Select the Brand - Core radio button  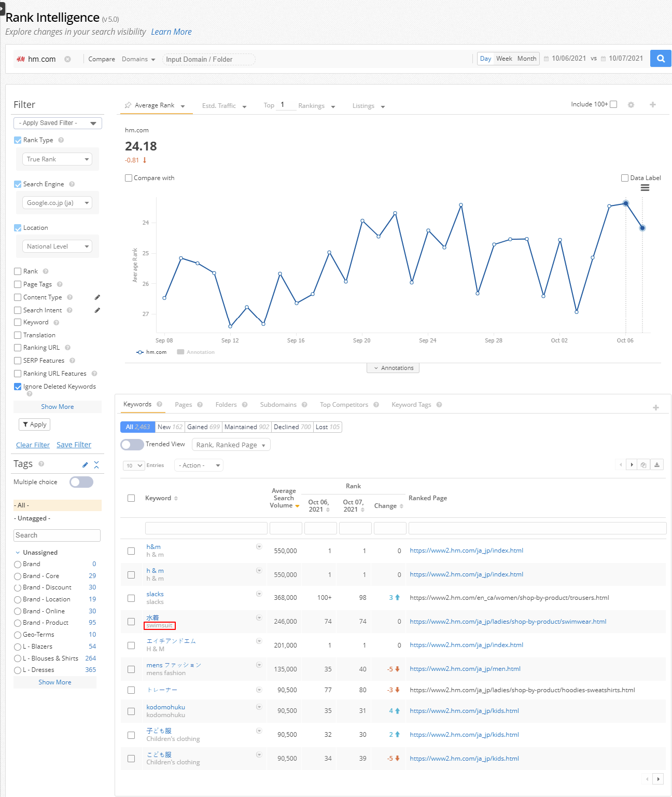tap(18, 576)
